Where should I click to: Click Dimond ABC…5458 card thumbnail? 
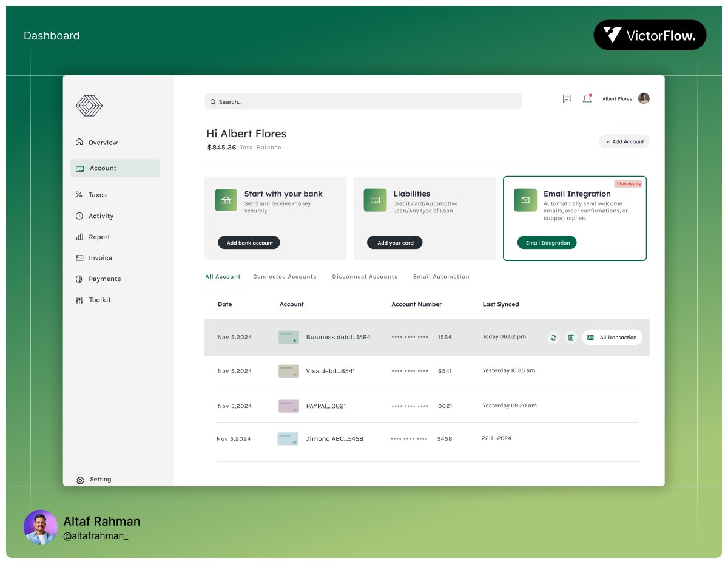(288, 438)
